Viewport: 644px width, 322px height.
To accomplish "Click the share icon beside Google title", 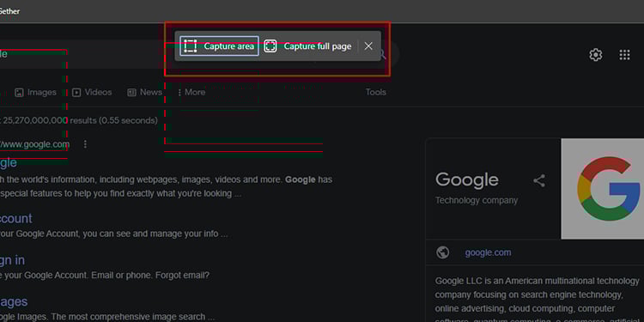I will [x=539, y=180].
